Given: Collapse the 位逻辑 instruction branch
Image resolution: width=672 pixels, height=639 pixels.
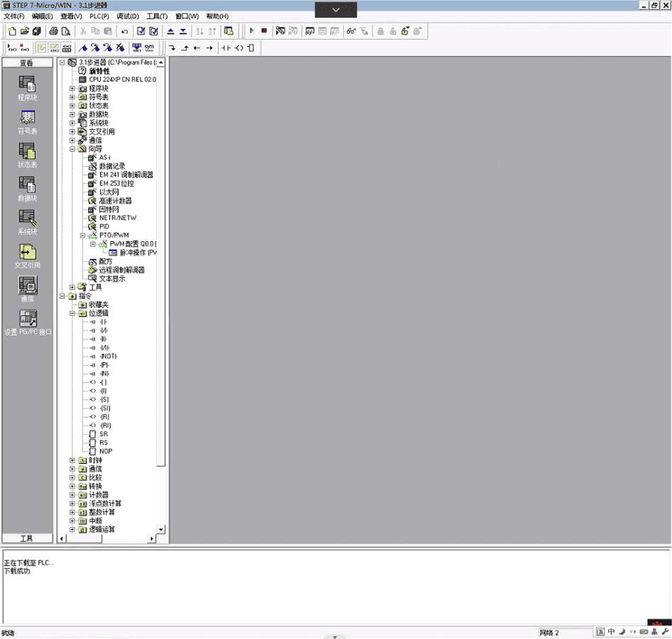Looking at the screenshot, I should coord(71,313).
